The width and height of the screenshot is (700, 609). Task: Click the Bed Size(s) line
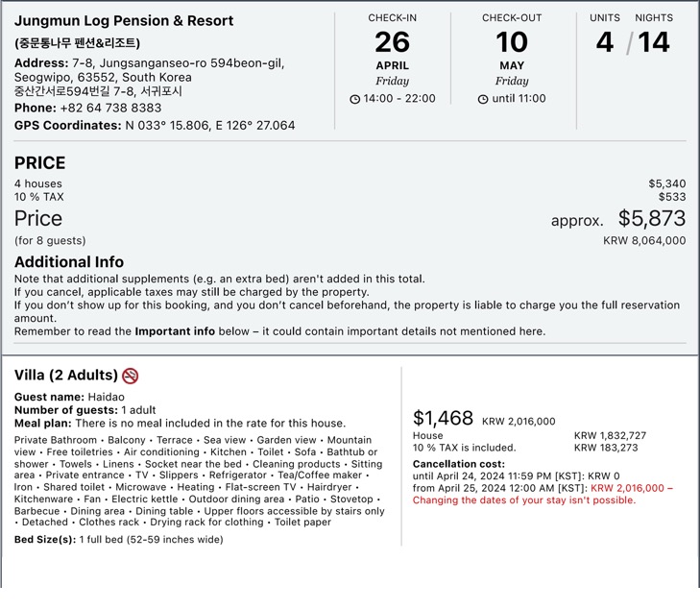pos(118,540)
